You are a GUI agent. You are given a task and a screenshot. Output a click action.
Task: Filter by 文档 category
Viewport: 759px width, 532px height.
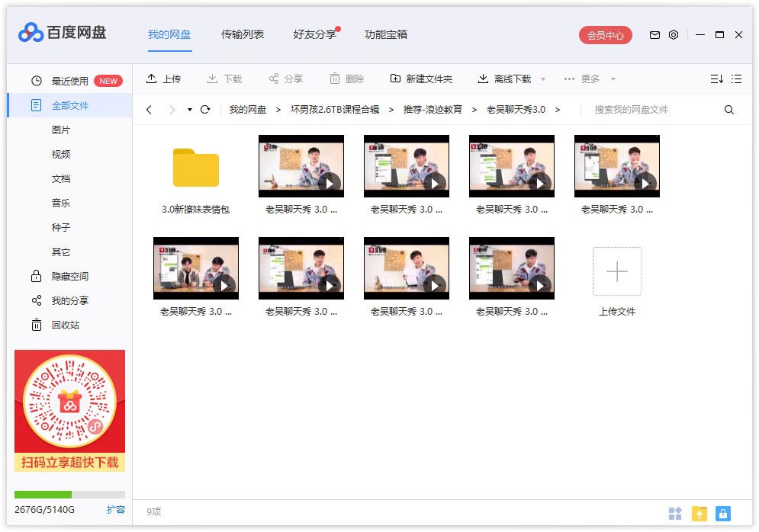click(61, 179)
